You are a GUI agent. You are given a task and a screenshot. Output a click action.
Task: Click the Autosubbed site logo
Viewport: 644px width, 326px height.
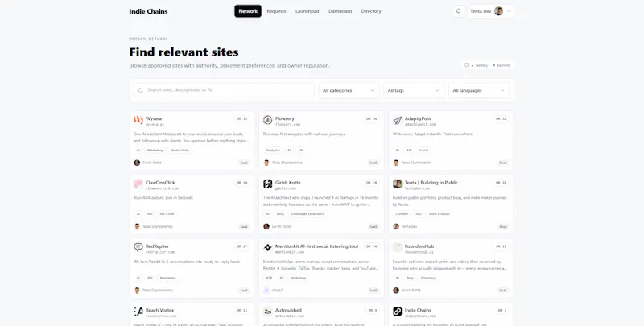pos(268,312)
